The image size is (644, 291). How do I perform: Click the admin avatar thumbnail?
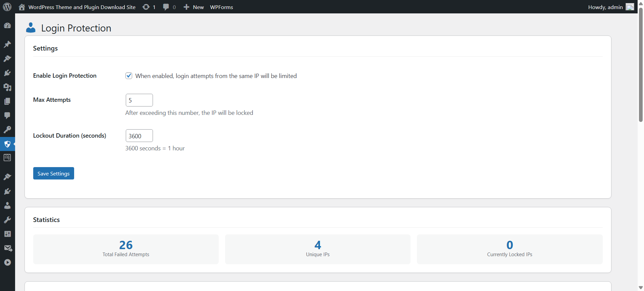point(630,7)
